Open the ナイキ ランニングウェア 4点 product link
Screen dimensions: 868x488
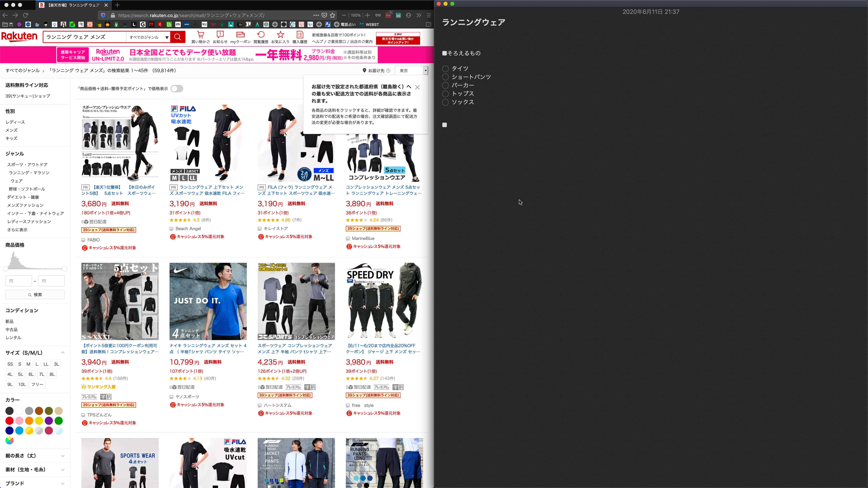click(x=208, y=349)
